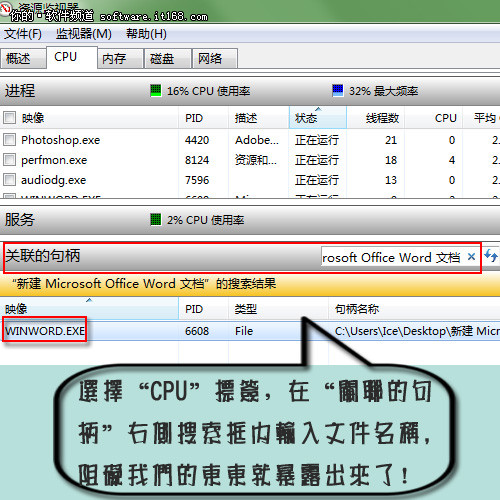The image size is (500, 500).
Task: Click the 2% CPU 使用率 label
Action: point(205,220)
